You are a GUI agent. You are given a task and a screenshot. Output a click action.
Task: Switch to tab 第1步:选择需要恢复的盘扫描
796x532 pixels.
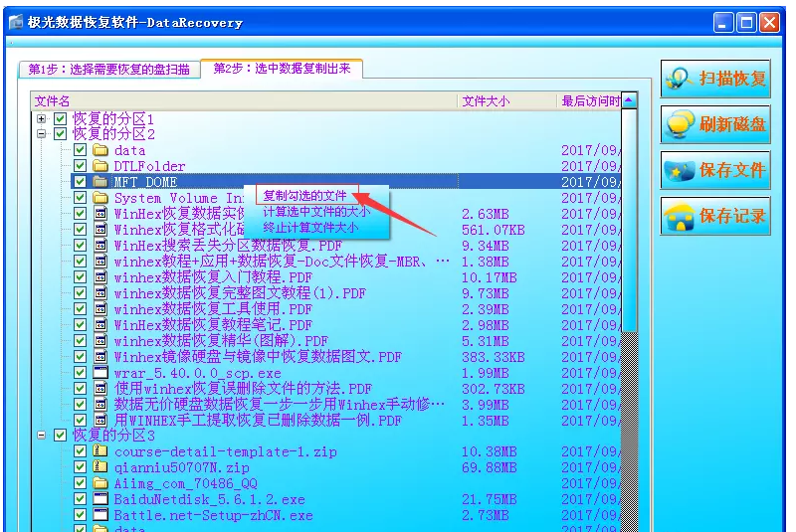click(108, 69)
